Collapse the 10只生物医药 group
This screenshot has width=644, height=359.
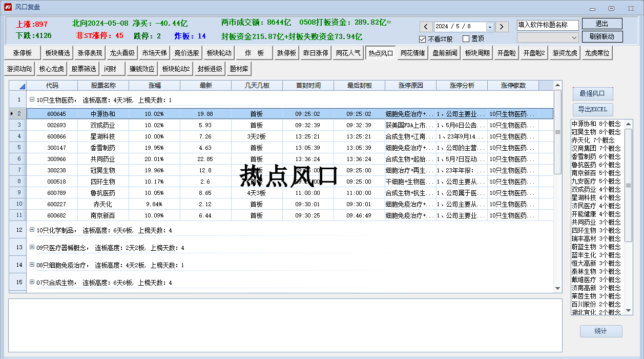[32, 100]
